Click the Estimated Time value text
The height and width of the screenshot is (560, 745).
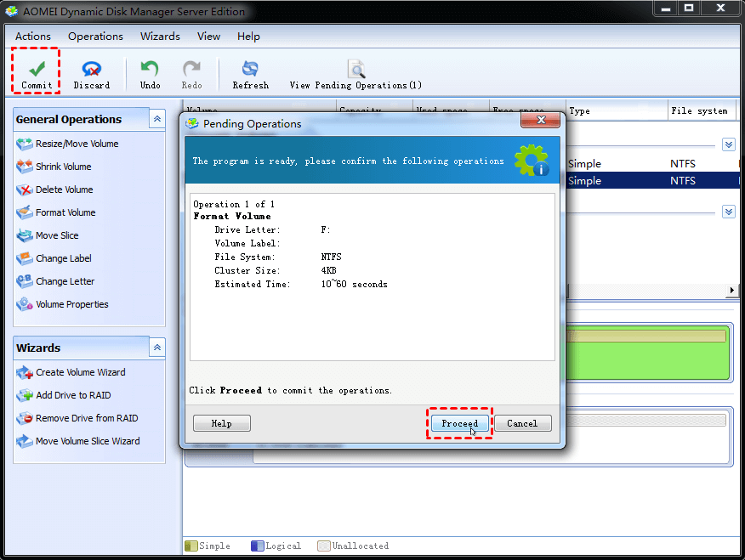354,285
